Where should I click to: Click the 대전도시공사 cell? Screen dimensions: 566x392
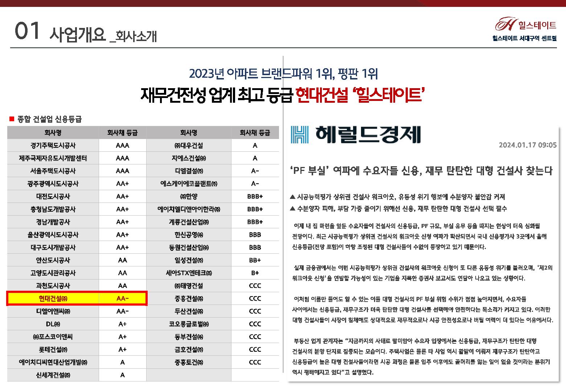pos(53,196)
